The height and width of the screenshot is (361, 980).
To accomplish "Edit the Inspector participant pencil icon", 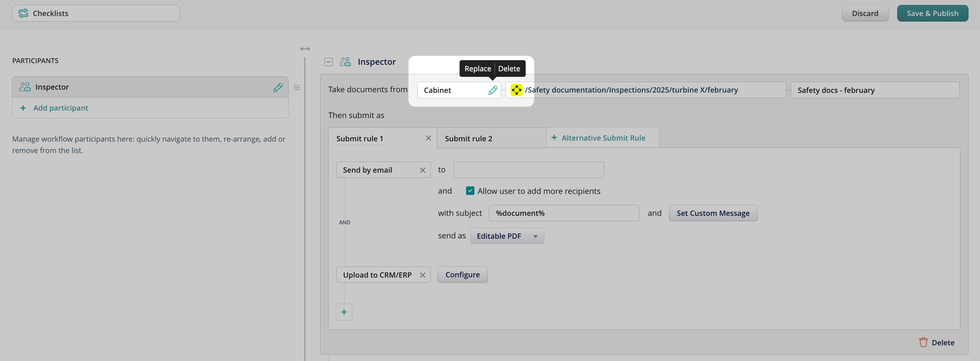I will coord(278,87).
